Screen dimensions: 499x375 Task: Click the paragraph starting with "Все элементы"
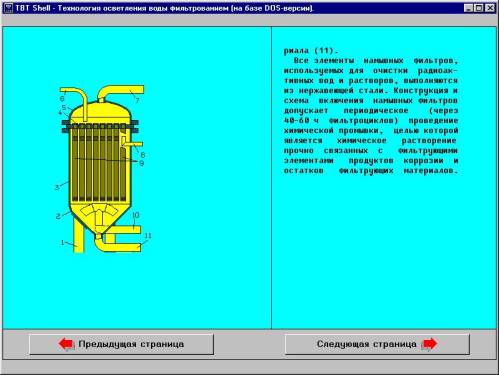[371, 116]
